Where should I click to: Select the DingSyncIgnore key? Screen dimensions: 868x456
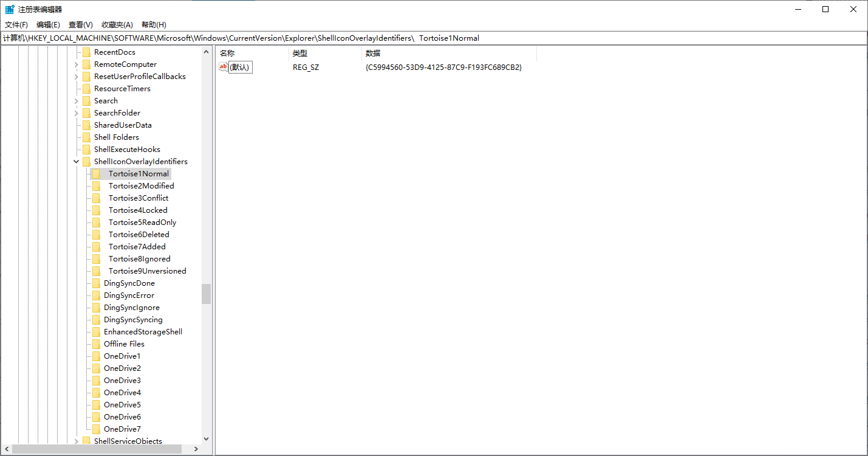pyautogui.click(x=132, y=308)
